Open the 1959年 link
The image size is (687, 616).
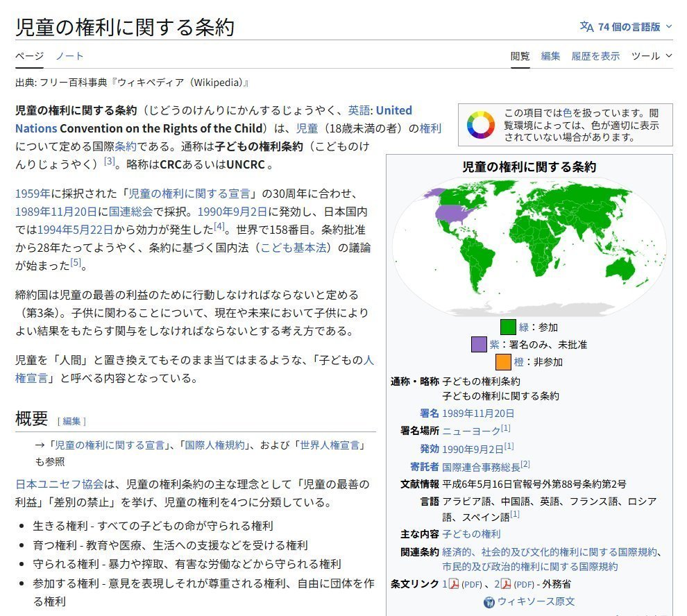coord(33,194)
